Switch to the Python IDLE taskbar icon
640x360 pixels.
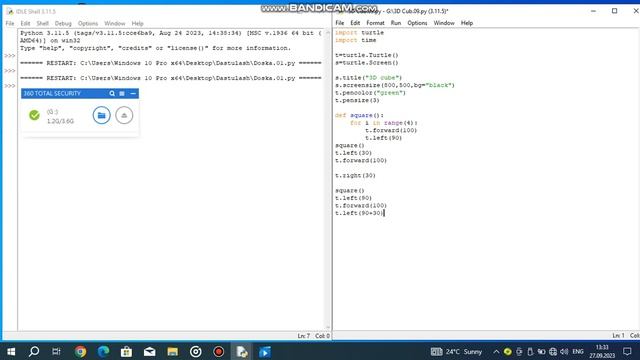tap(242, 351)
